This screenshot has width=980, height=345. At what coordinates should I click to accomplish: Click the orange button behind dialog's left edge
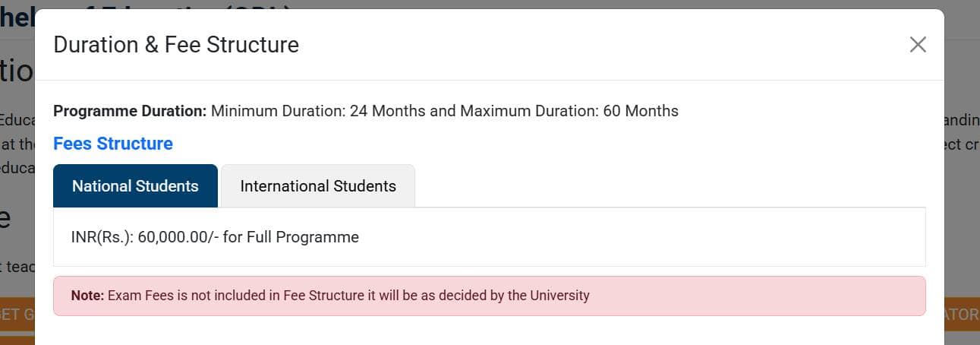click(x=17, y=315)
